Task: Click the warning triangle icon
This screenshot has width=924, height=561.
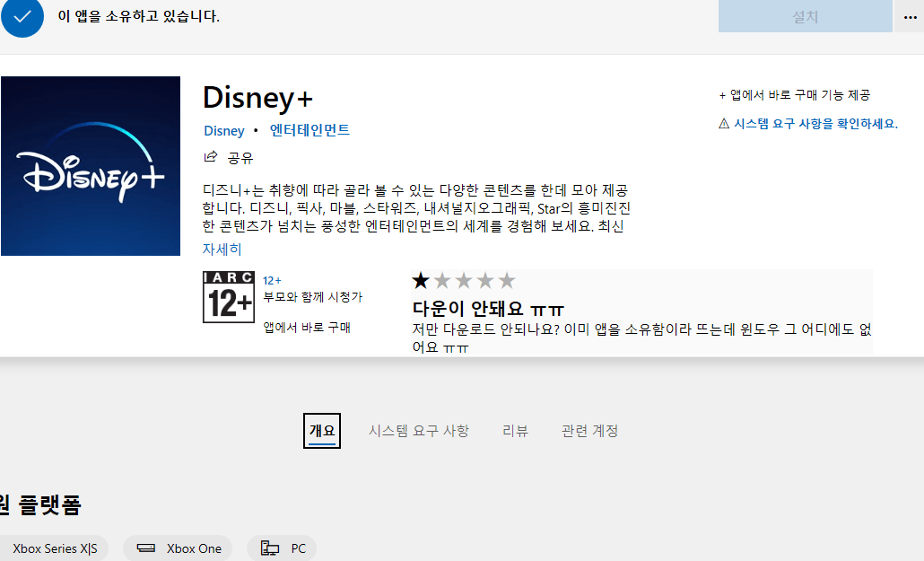Action: [724, 123]
